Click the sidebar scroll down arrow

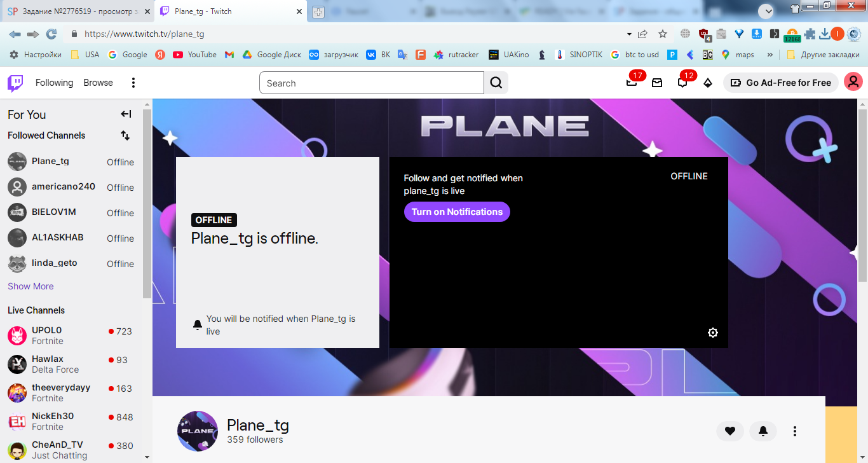(x=147, y=457)
